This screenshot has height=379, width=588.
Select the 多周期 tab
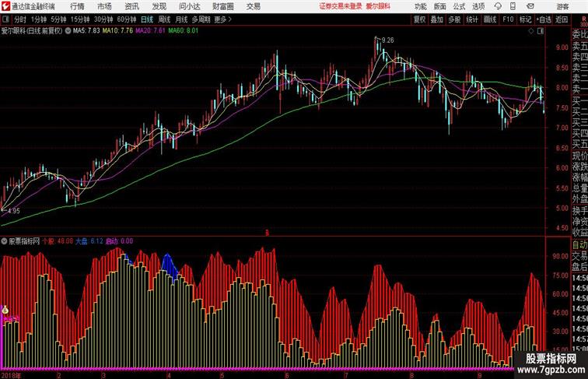coord(201,19)
